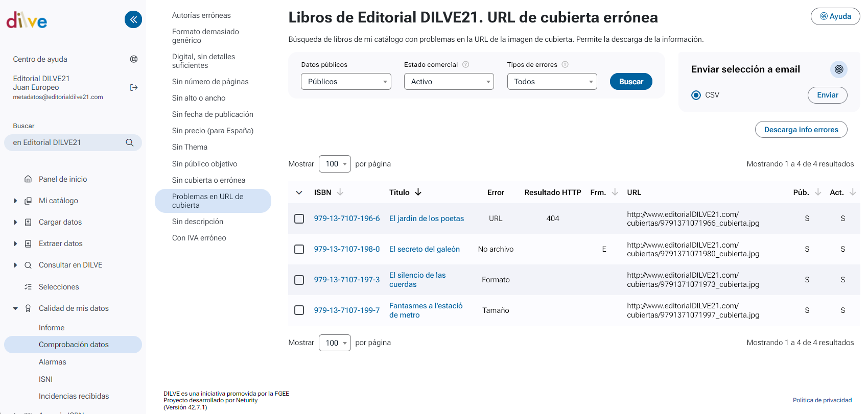Image resolution: width=868 pixels, height=414 pixels.
Task: Open Sin cubierta o errónea menu item
Action: click(x=208, y=180)
